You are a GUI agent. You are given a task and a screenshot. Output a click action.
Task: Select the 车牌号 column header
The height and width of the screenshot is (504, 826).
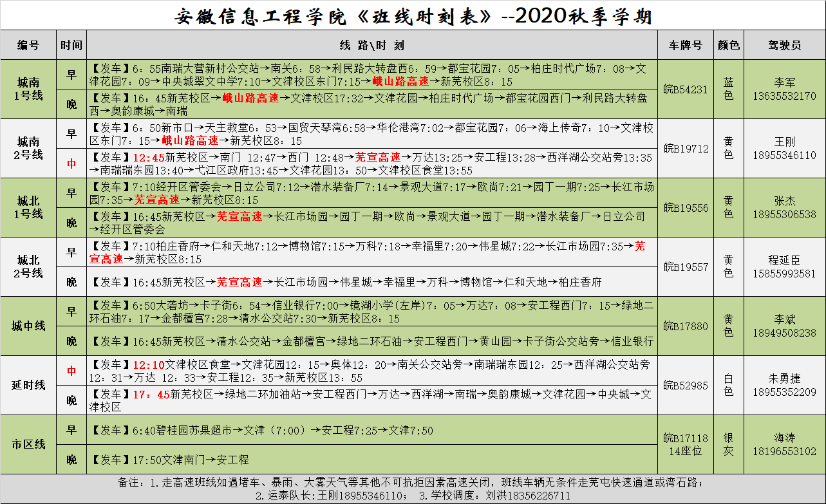[x=686, y=45]
